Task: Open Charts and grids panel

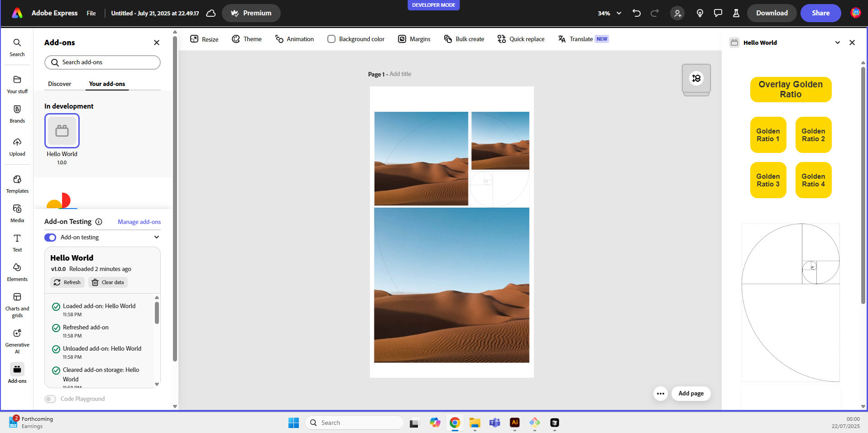Action: 17,305
